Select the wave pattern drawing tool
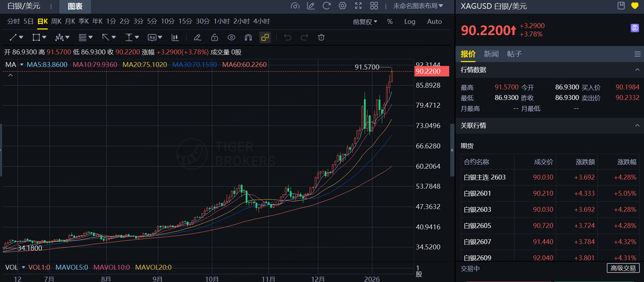Screen dimensions: 644x282 coord(59,38)
